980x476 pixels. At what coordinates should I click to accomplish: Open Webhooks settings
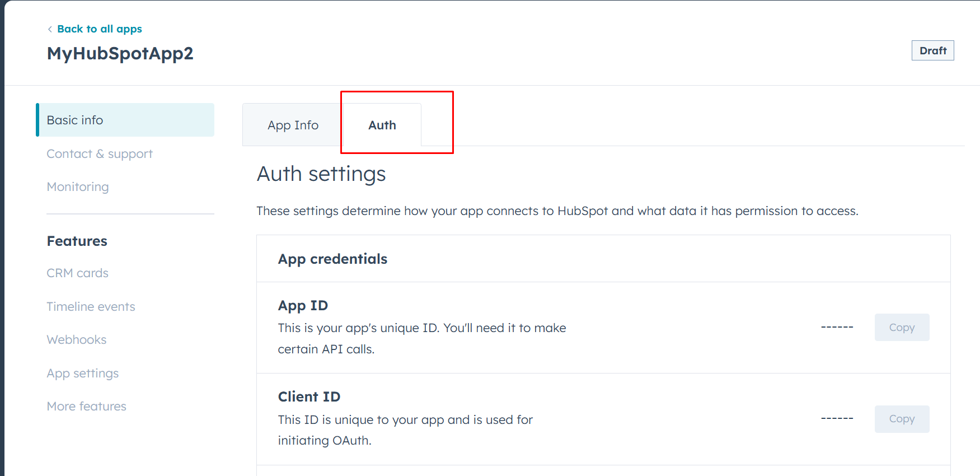77,340
